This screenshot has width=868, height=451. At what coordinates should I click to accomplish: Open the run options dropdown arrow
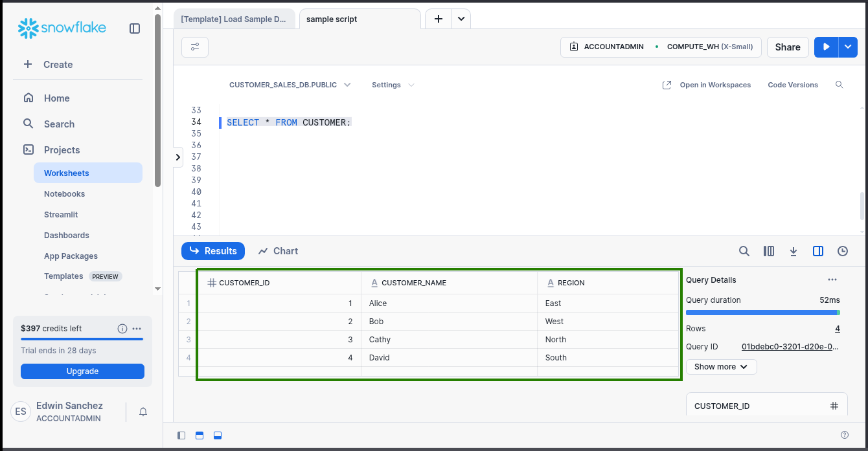tap(847, 47)
